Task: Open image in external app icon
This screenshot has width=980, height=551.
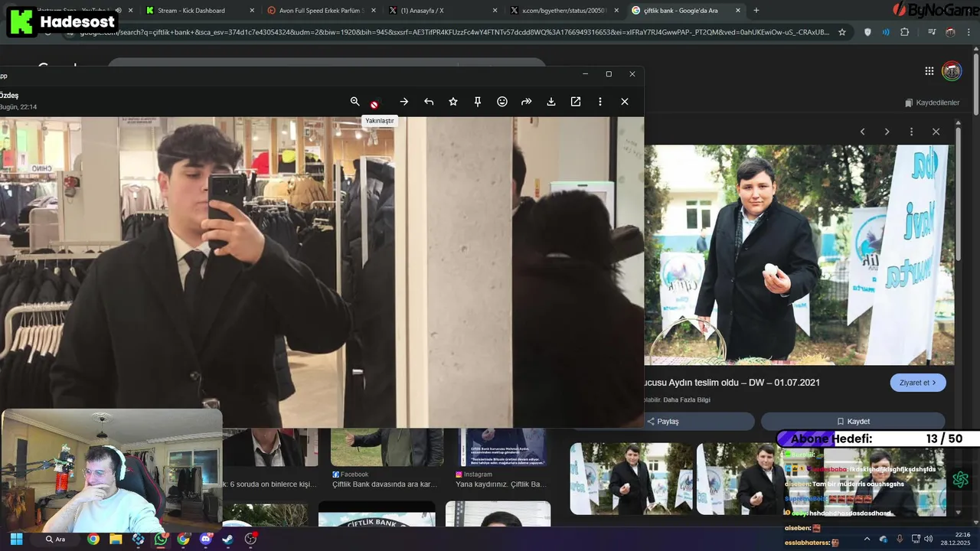Action: coord(576,101)
